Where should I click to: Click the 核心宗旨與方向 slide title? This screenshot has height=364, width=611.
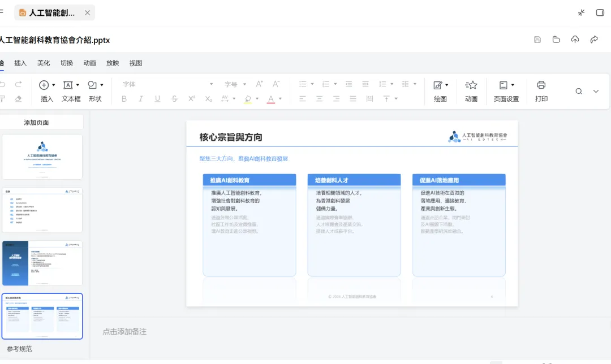231,137
